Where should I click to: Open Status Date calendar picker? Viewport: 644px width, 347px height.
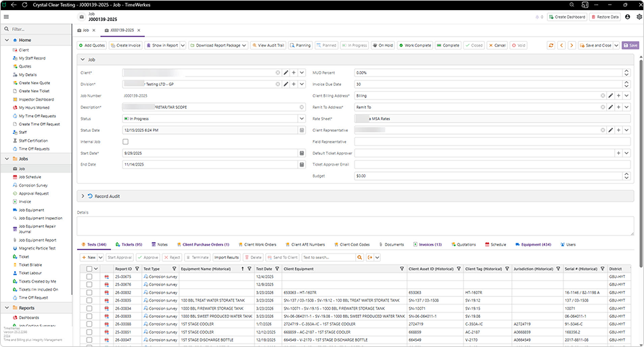(302, 130)
